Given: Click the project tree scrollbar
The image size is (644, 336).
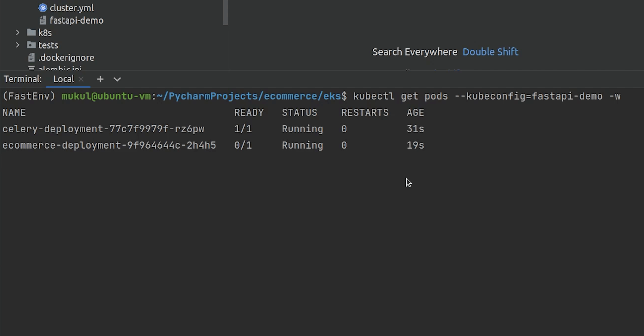Looking at the screenshot, I should click(x=225, y=12).
